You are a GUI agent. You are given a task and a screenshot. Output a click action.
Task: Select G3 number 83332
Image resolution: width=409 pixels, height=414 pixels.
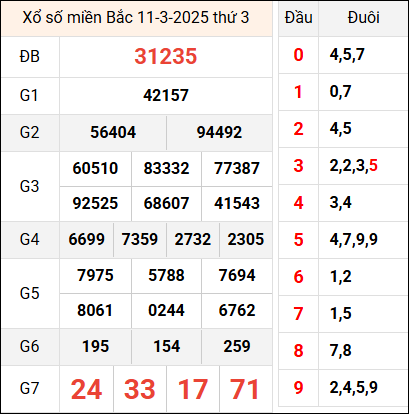click(x=166, y=168)
